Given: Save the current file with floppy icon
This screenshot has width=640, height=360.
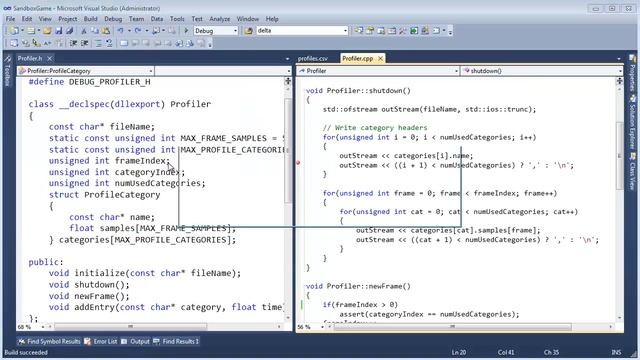Looking at the screenshot, I should 58,31.
